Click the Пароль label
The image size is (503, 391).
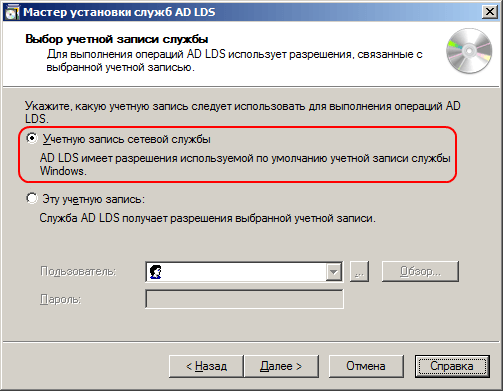60,299
